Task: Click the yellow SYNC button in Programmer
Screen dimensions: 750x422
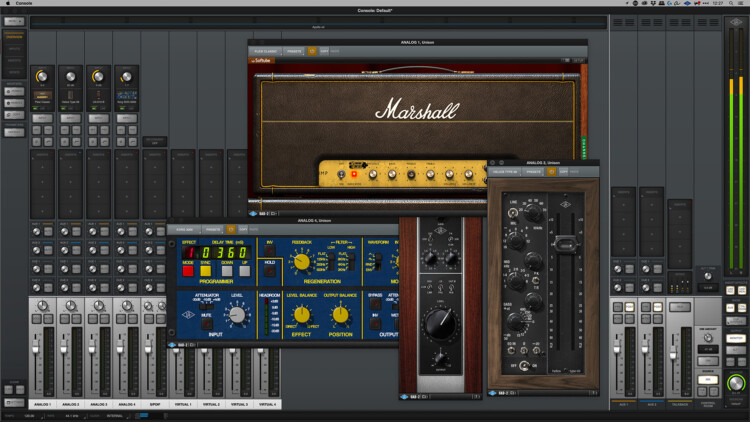Action: coord(206,271)
